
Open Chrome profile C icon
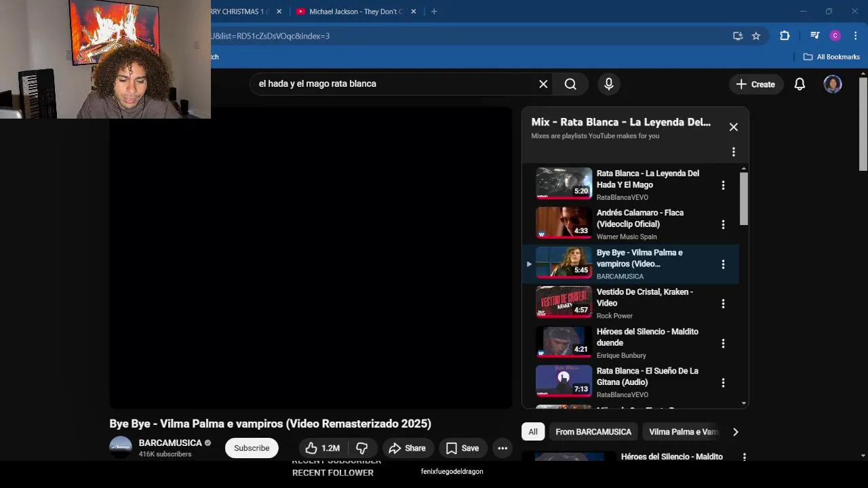pyautogui.click(x=835, y=36)
